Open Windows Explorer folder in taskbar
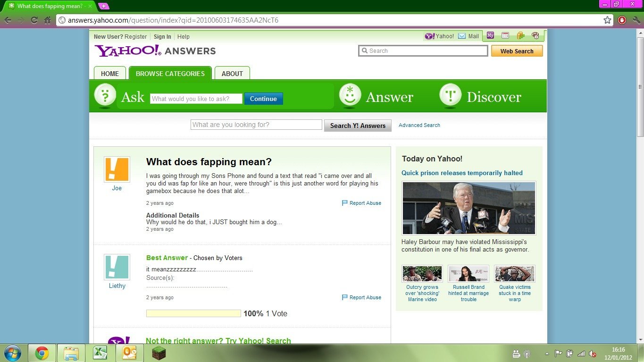The width and height of the screenshot is (644, 362). coord(71,353)
